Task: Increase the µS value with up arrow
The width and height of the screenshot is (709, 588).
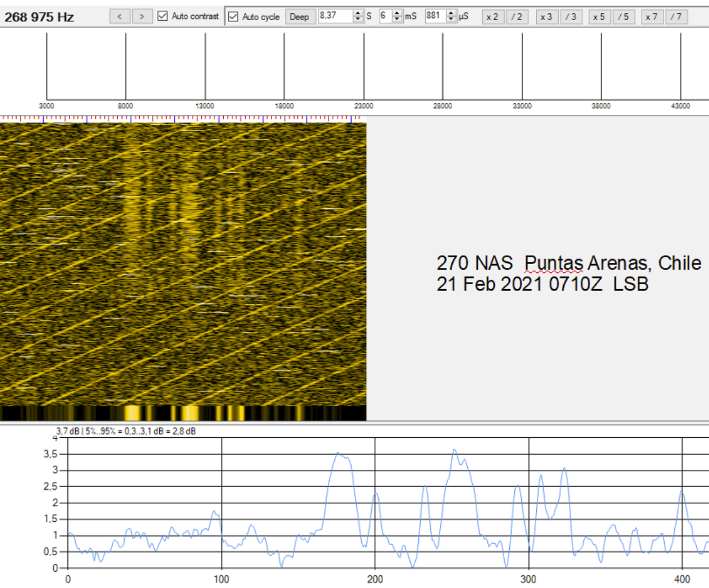Action: pyautogui.click(x=452, y=13)
